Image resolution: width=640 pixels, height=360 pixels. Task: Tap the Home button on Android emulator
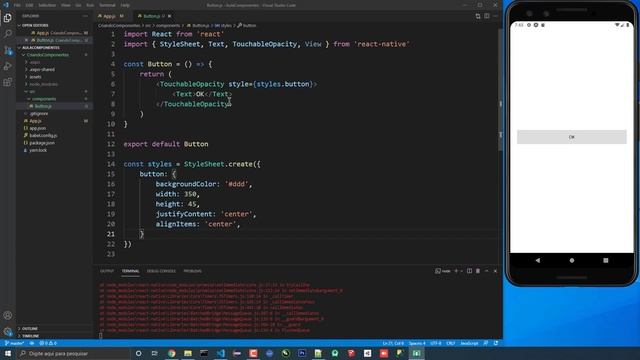(572, 260)
